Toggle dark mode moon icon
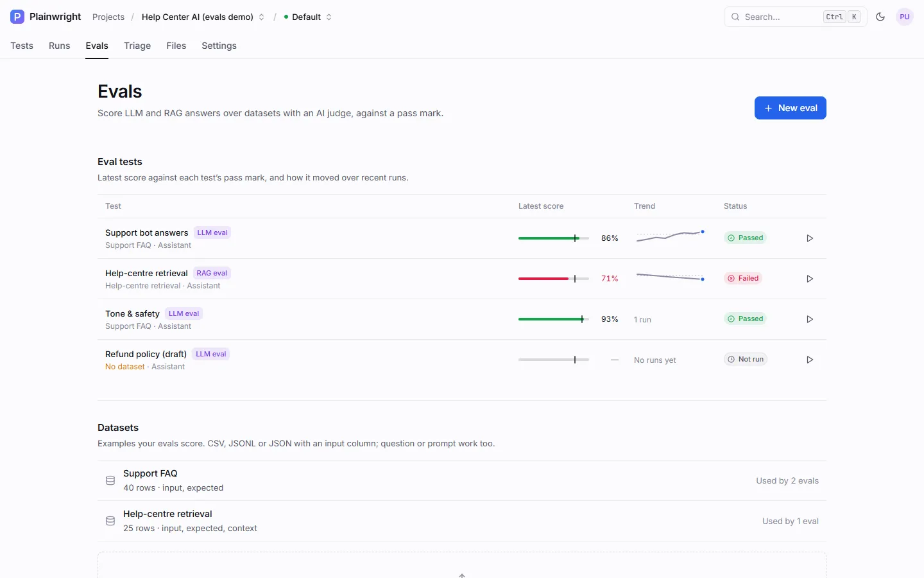Screen dimensions: 924x578 (x=880, y=17)
